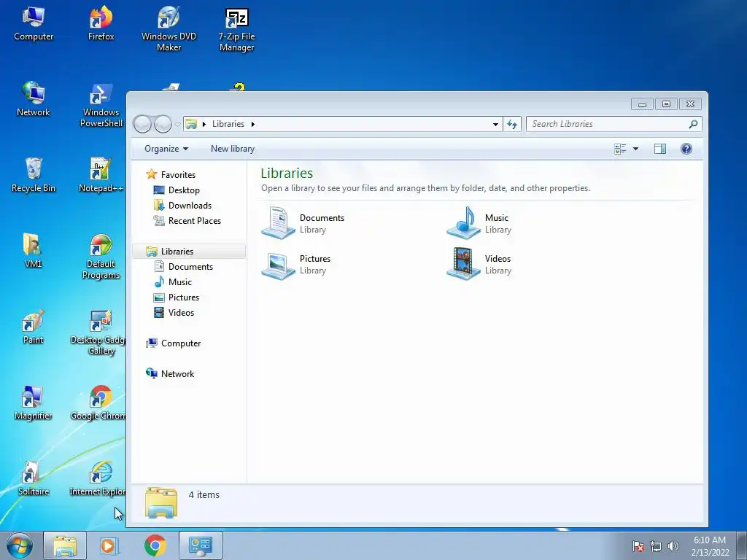Select Documents in the navigation tree
Screen dimensions: 747x560
[x=190, y=267]
